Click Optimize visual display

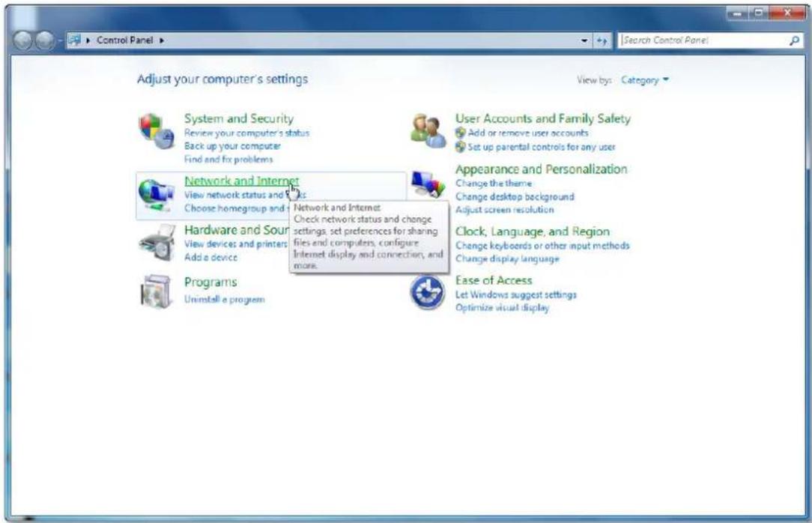502,308
